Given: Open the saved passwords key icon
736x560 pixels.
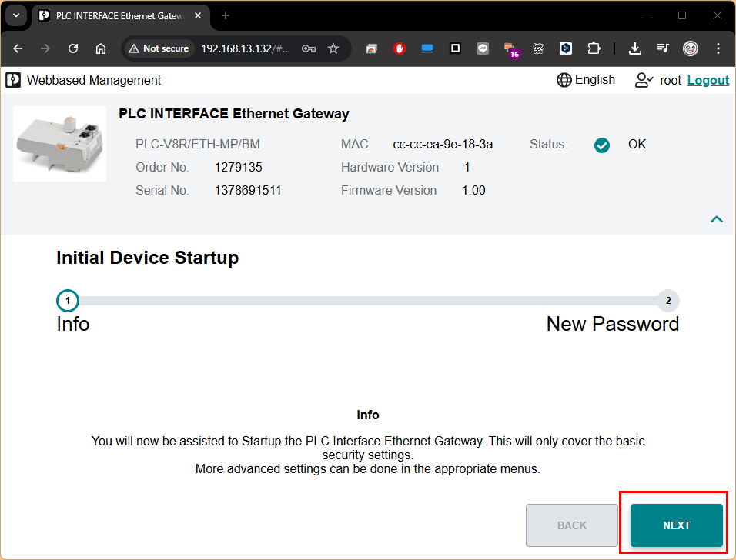Looking at the screenshot, I should click(x=309, y=48).
